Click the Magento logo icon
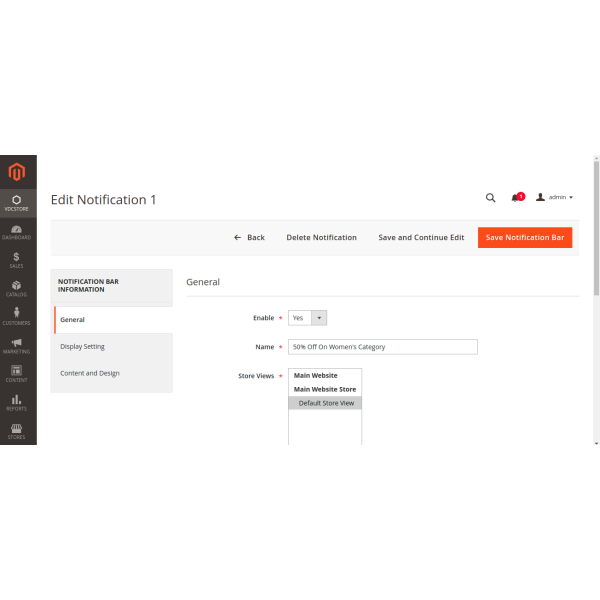 pyautogui.click(x=16, y=173)
